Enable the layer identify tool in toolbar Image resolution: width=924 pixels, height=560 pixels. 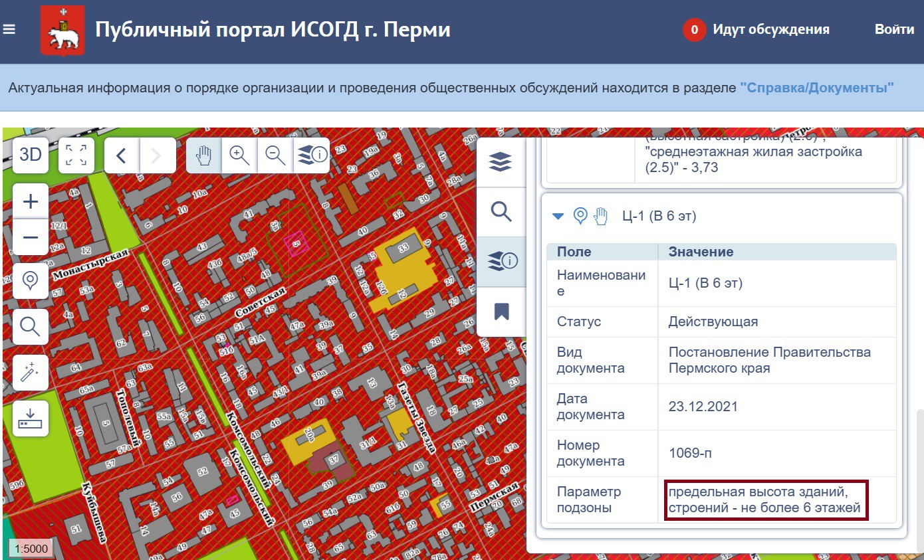click(312, 155)
